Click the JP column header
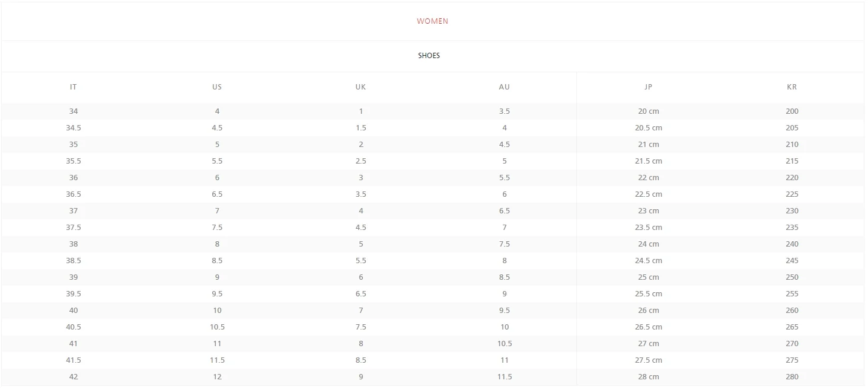This screenshot has width=868, height=390. (x=648, y=87)
